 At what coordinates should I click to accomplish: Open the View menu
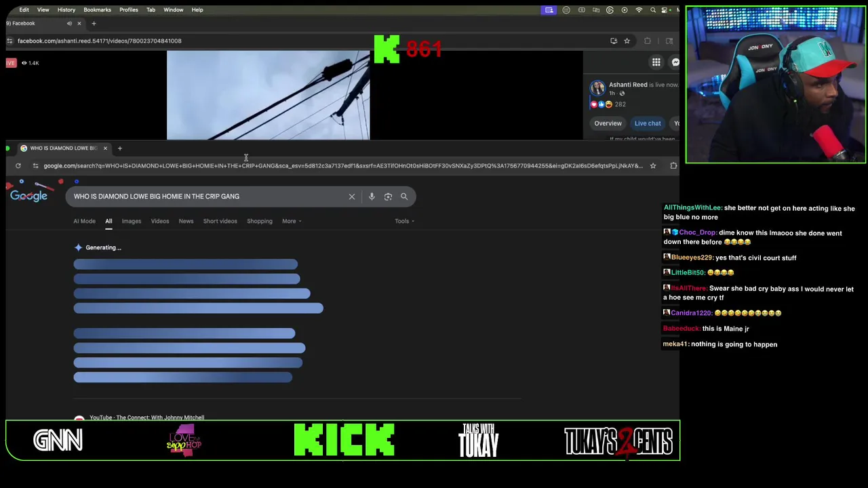pyautogui.click(x=43, y=9)
